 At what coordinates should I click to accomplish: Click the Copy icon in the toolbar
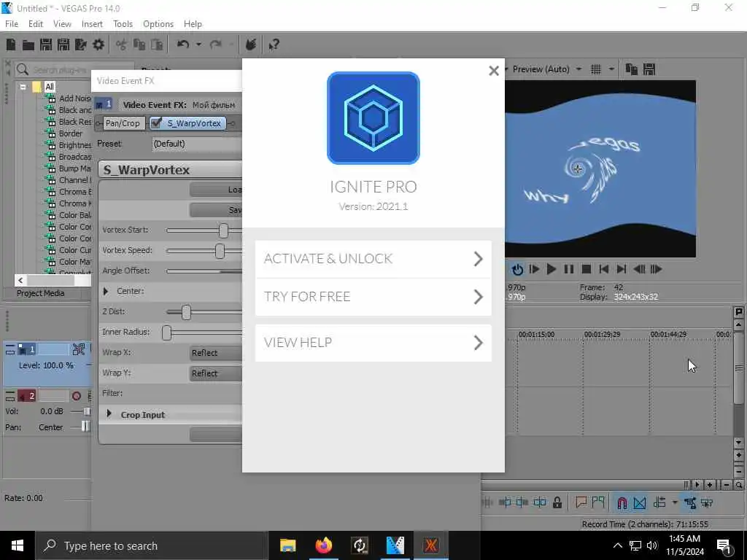tap(139, 44)
